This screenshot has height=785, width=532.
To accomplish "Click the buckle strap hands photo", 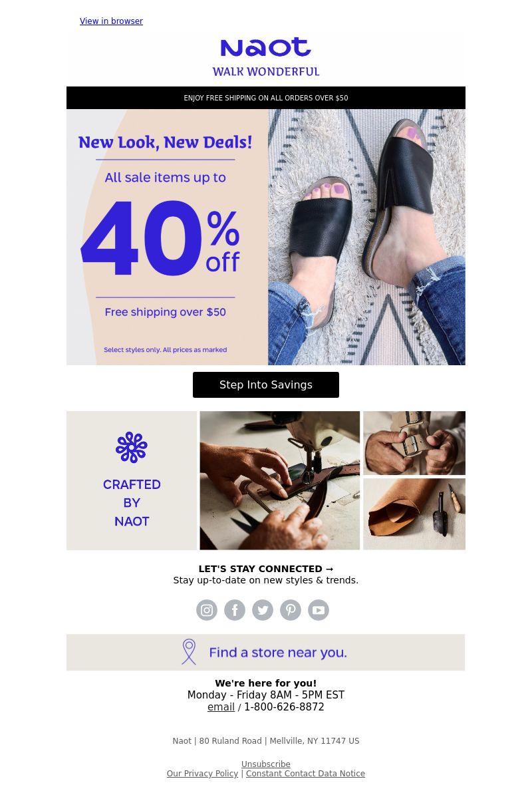I will click(414, 443).
